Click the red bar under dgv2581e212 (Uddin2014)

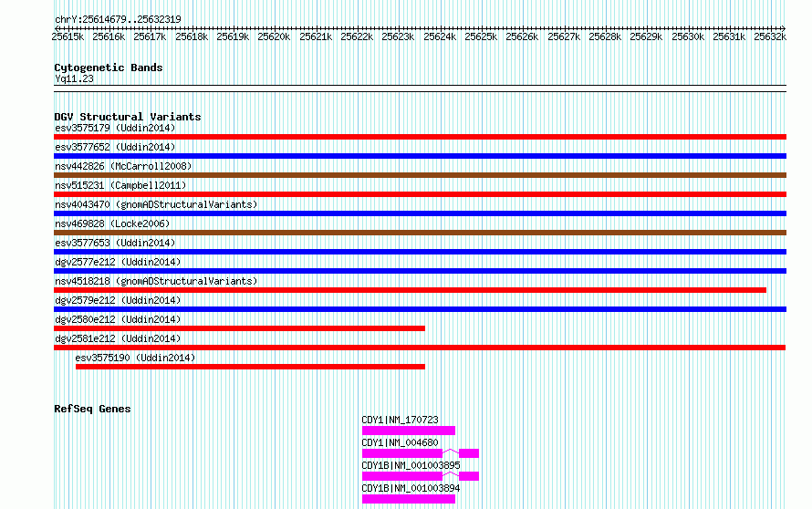(x=420, y=348)
